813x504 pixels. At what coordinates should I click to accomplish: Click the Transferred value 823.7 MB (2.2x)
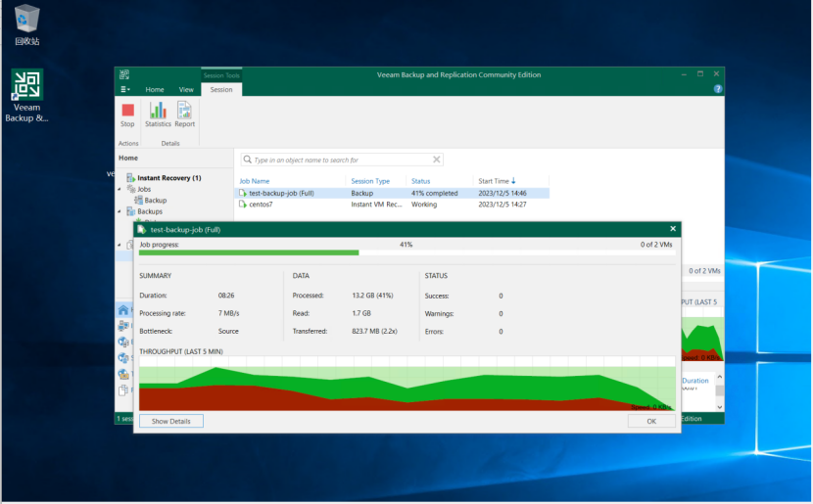[374, 331]
